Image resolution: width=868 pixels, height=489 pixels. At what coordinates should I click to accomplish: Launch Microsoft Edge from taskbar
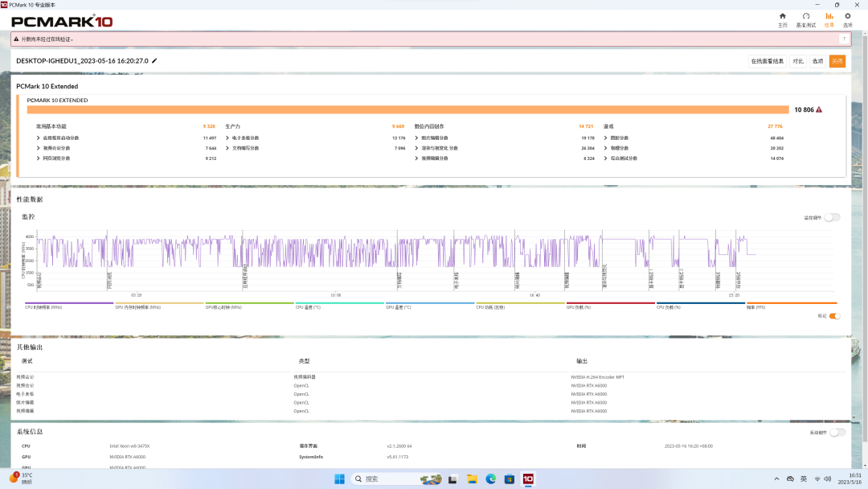490,479
